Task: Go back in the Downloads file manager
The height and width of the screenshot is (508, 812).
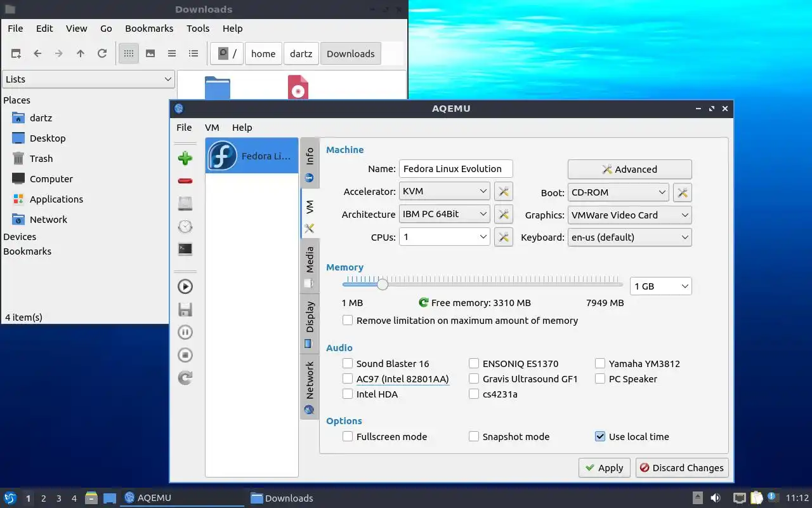Action: click(37, 54)
